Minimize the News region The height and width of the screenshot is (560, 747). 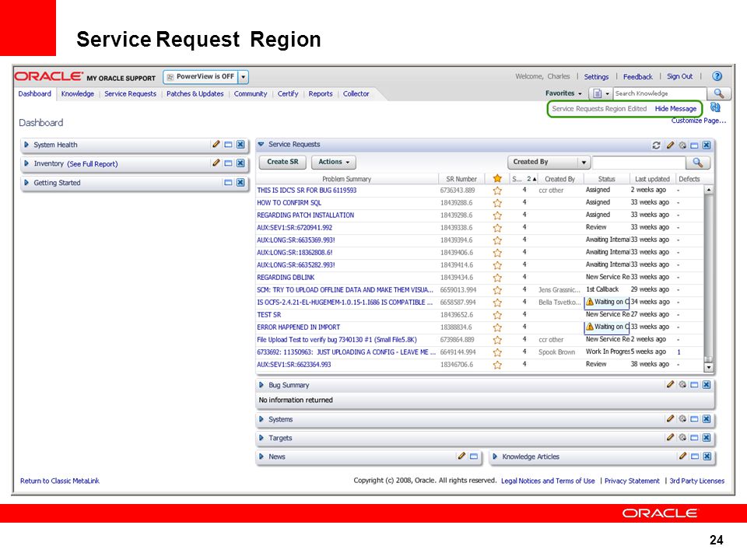[x=474, y=457]
